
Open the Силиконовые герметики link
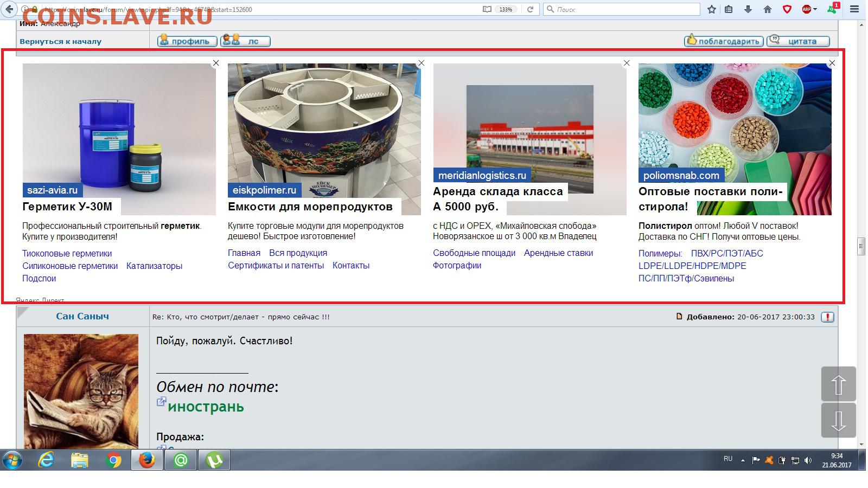70,266
